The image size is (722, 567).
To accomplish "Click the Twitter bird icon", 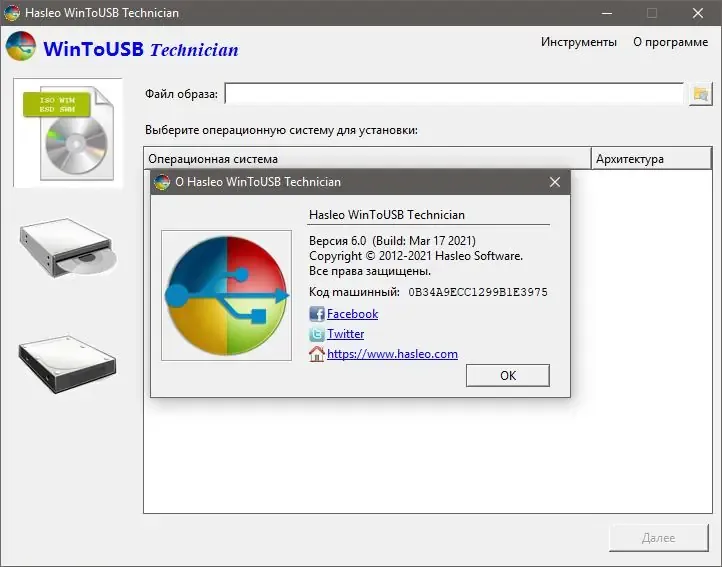I will [316, 334].
